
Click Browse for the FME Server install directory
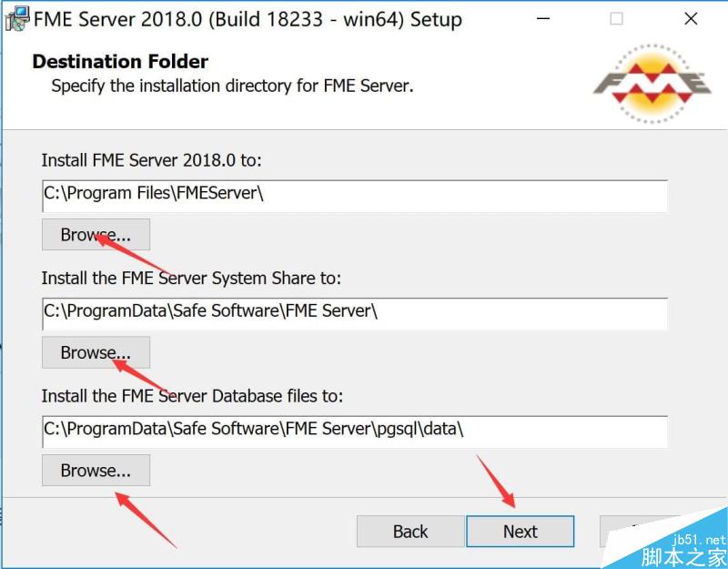96,234
